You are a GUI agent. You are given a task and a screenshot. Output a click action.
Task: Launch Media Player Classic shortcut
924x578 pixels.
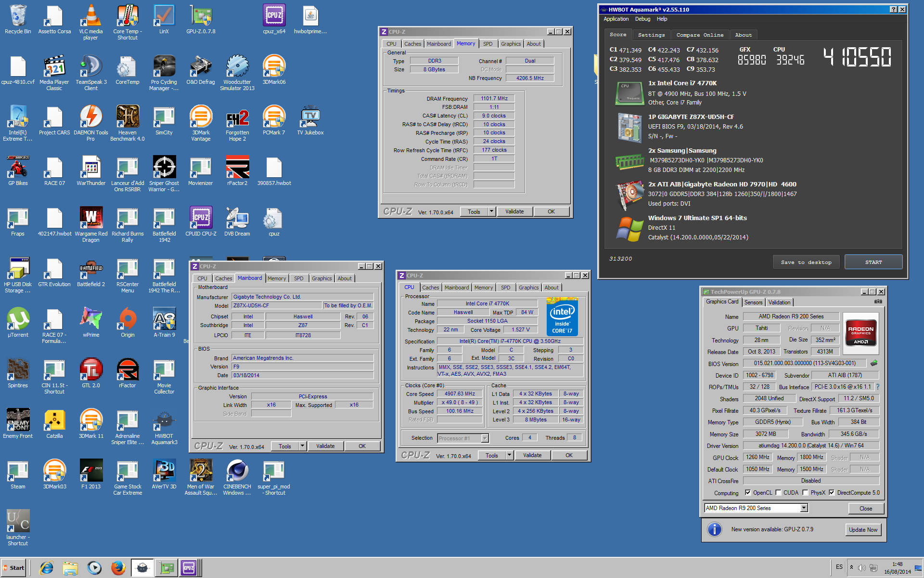tap(54, 73)
